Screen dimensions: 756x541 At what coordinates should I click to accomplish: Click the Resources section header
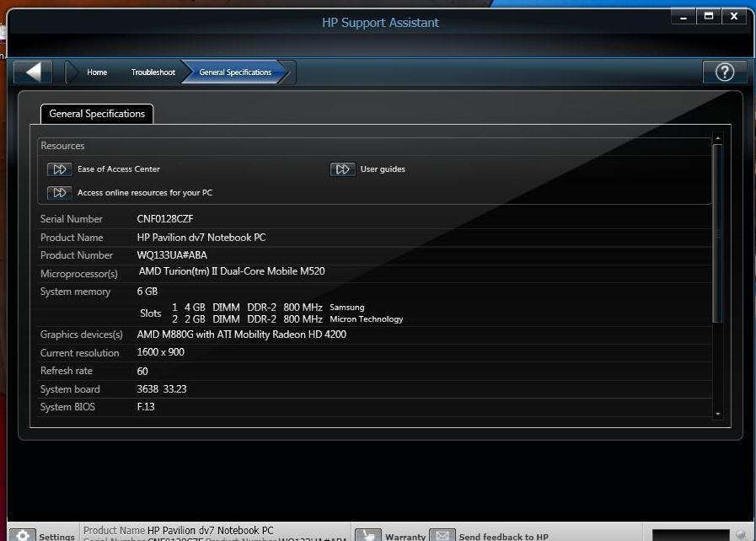62,146
